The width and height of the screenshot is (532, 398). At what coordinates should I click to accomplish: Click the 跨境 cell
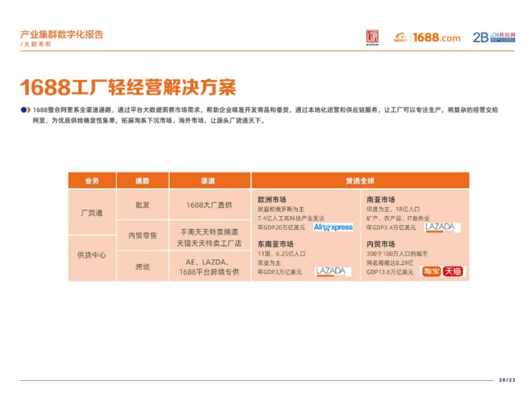[142, 266]
